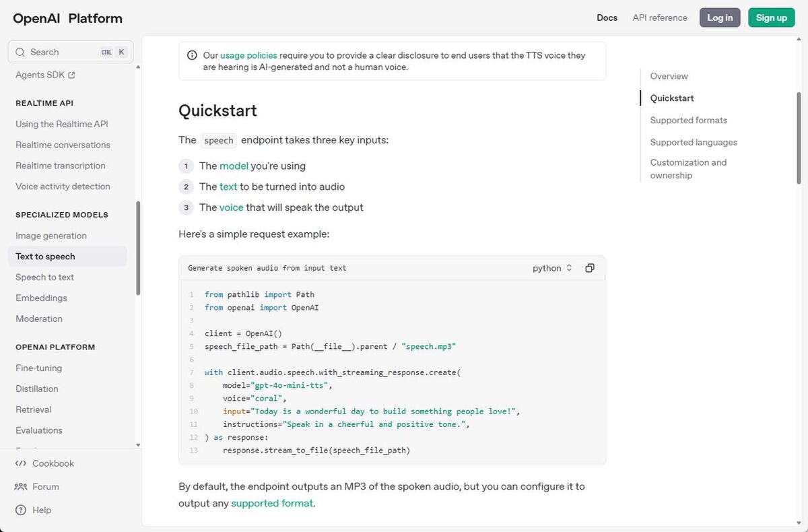Viewport: 808px width, 532px height.
Task: Click the Help question mark icon
Action: (21, 510)
